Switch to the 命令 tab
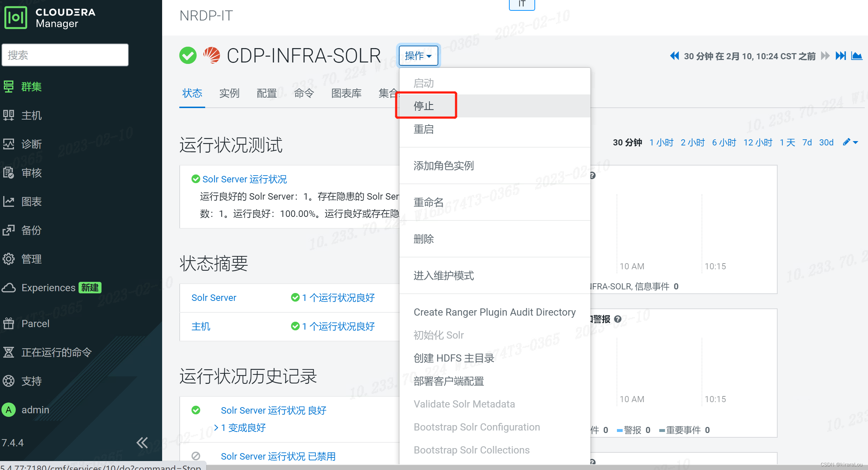 coord(304,93)
